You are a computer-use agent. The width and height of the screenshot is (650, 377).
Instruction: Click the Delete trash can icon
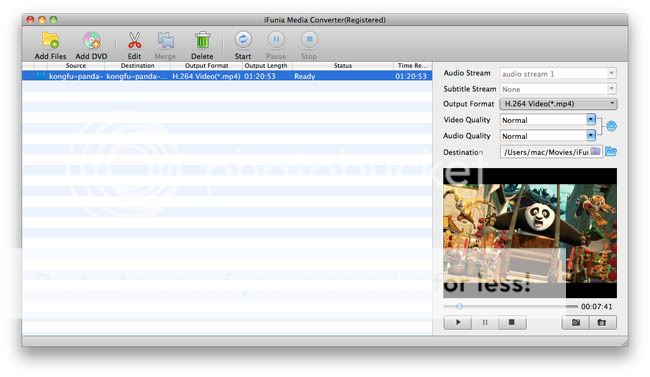tap(202, 40)
